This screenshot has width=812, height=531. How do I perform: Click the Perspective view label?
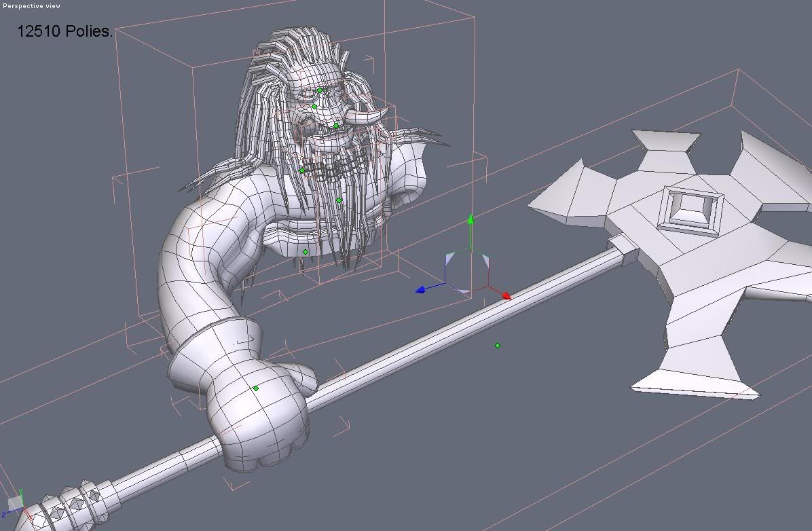click(x=31, y=6)
